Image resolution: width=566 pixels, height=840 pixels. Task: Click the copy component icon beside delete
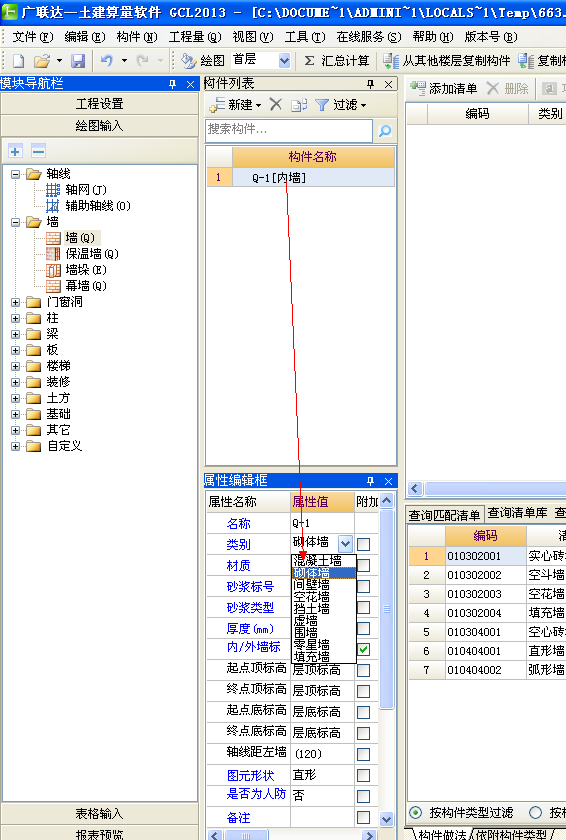299,104
